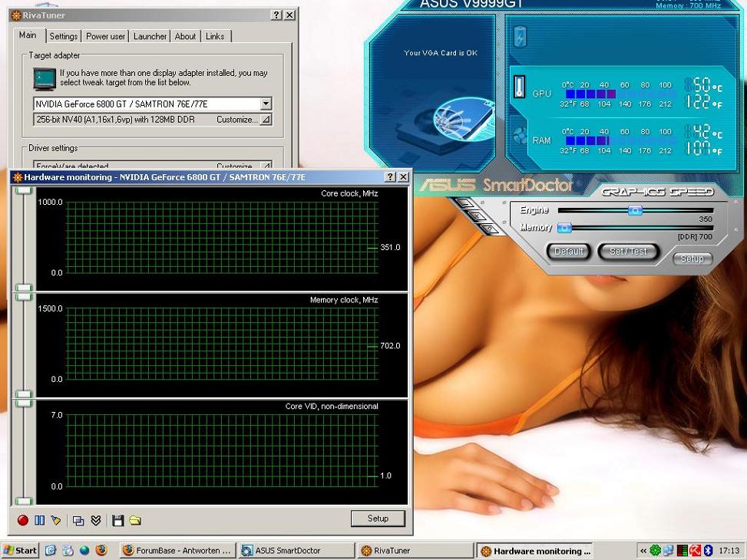This screenshot has height=560, width=747.
Task: Click the help question mark in Hardware monitoring title
Action: (390, 176)
